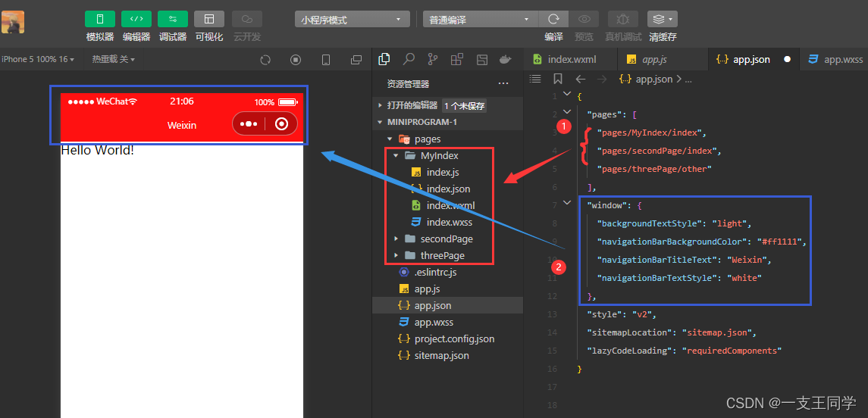The width and height of the screenshot is (868, 418).
Task: Click the real device debug bug icon
Action: pyautogui.click(x=623, y=20)
